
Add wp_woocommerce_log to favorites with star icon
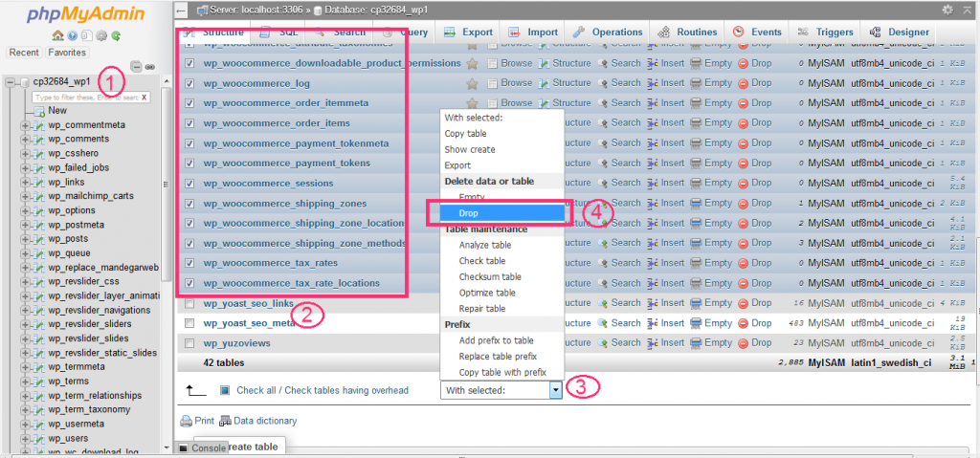473,83
